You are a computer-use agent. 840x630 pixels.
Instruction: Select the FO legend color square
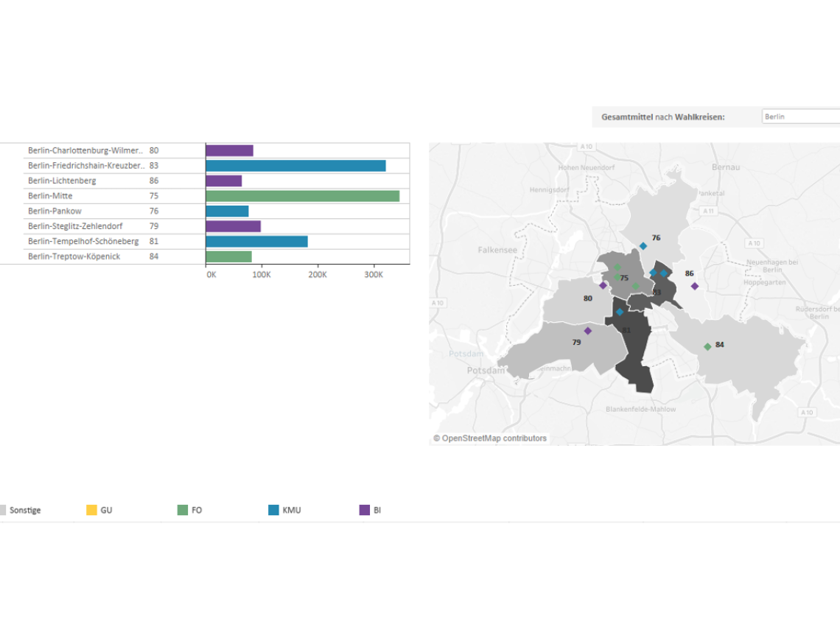coord(183,510)
